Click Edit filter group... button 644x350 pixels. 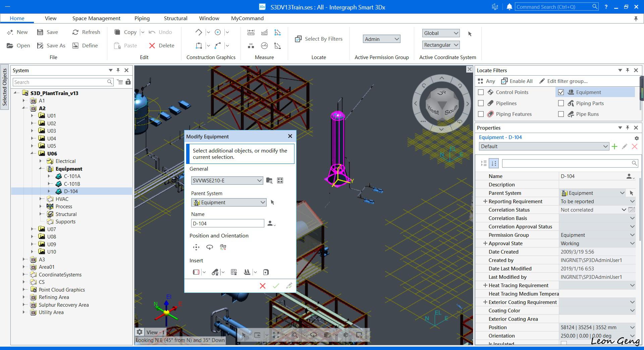coord(563,81)
